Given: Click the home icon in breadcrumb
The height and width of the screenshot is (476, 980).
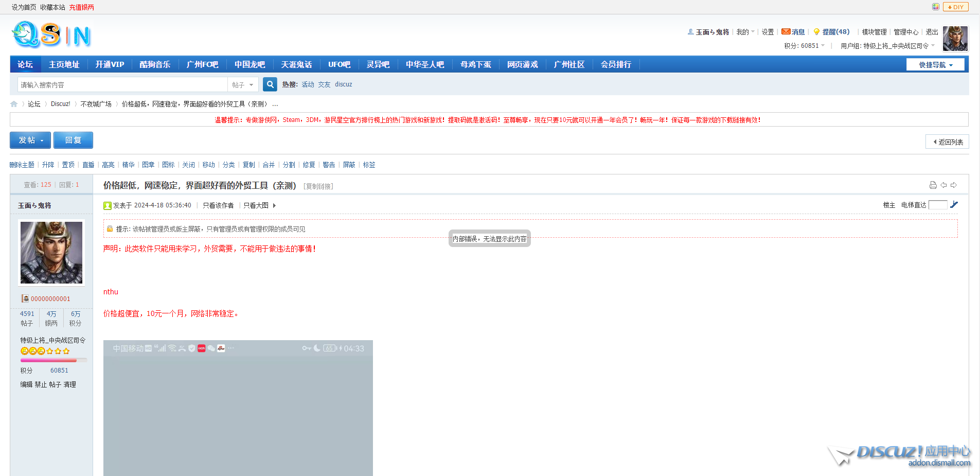Looking at the screenshot, I should (x=14, y=104).
